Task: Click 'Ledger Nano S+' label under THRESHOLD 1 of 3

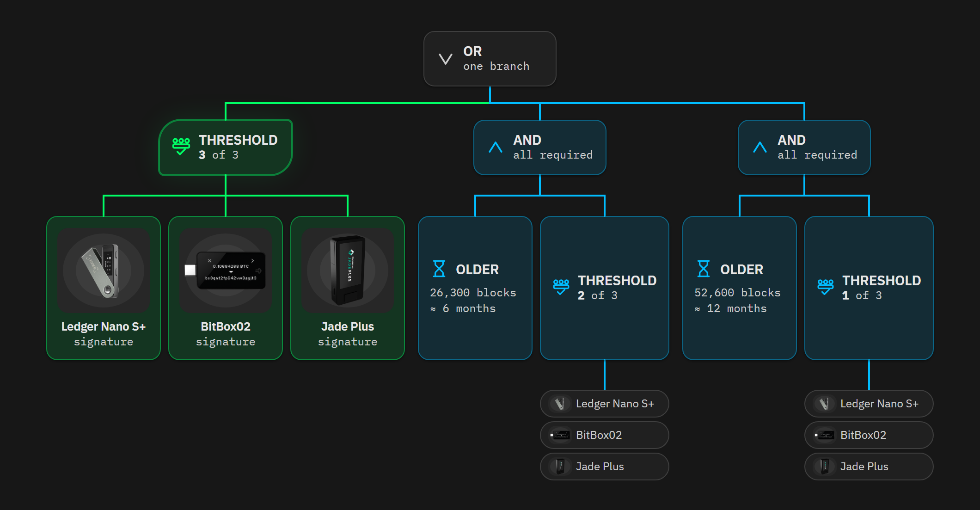Action: click(x=879, y=404)
